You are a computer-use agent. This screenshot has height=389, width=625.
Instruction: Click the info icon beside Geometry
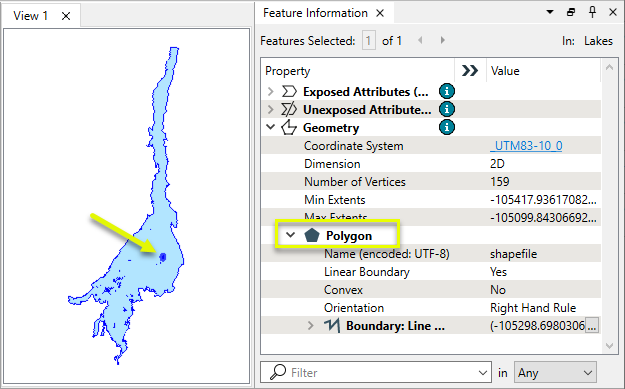pos(447,127)
